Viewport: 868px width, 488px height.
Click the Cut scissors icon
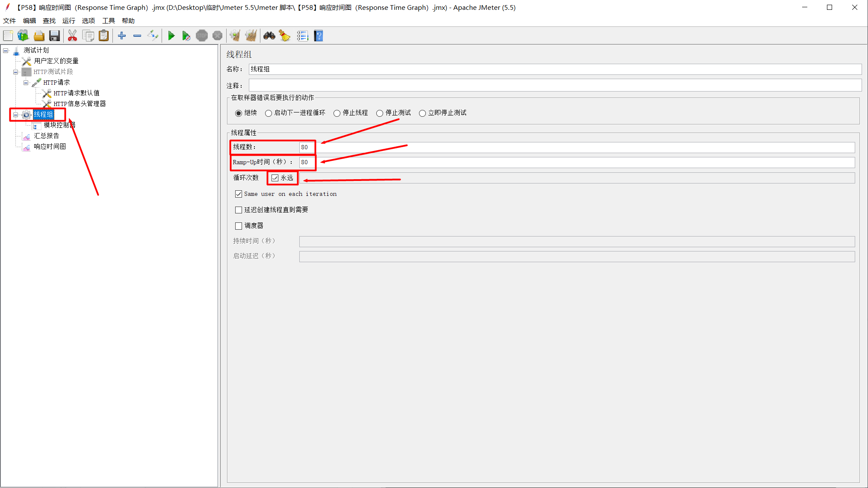click(72, 36)
